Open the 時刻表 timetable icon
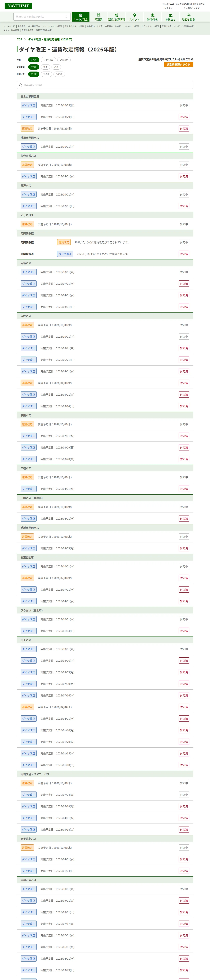 click(98, 17)
